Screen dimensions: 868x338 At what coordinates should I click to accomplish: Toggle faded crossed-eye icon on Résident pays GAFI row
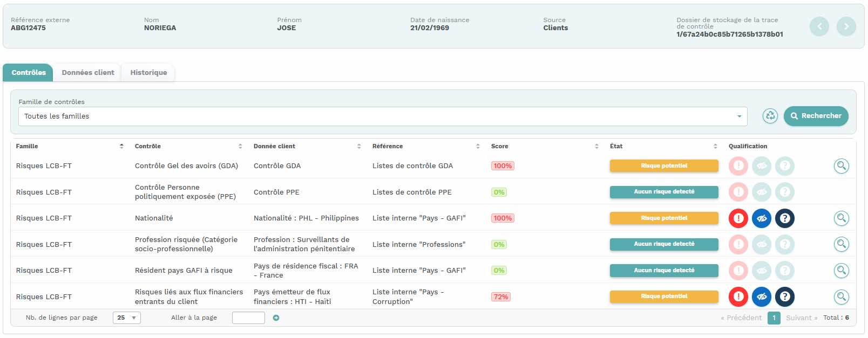pyautogui.click(x=762, y=271)
